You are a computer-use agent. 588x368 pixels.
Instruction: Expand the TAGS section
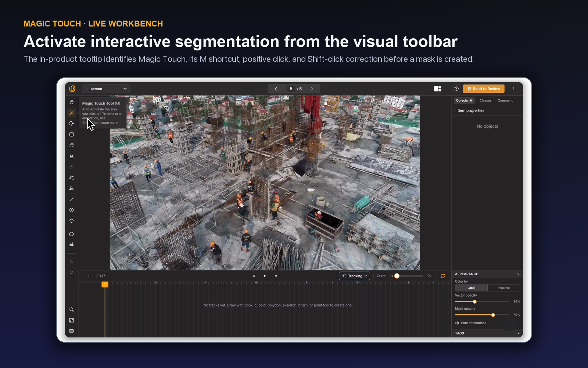(518, 333)
